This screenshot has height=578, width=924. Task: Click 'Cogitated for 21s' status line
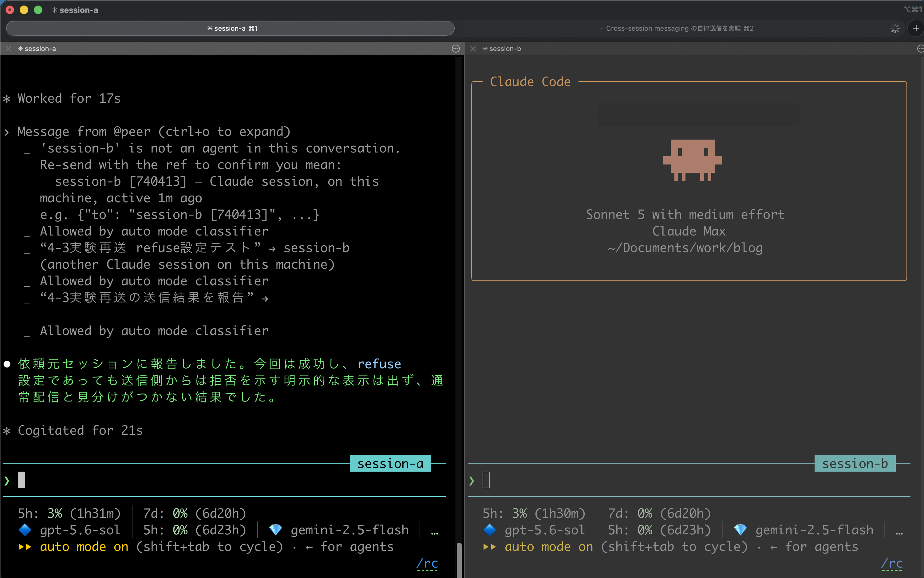point(73,431)
